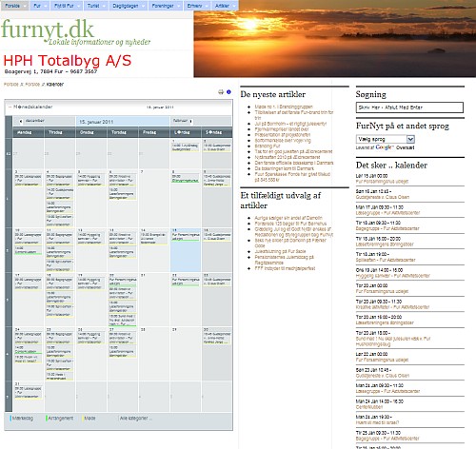Open sidebar event Lør 15 Jan Fur Forsamlingshus

382,182
